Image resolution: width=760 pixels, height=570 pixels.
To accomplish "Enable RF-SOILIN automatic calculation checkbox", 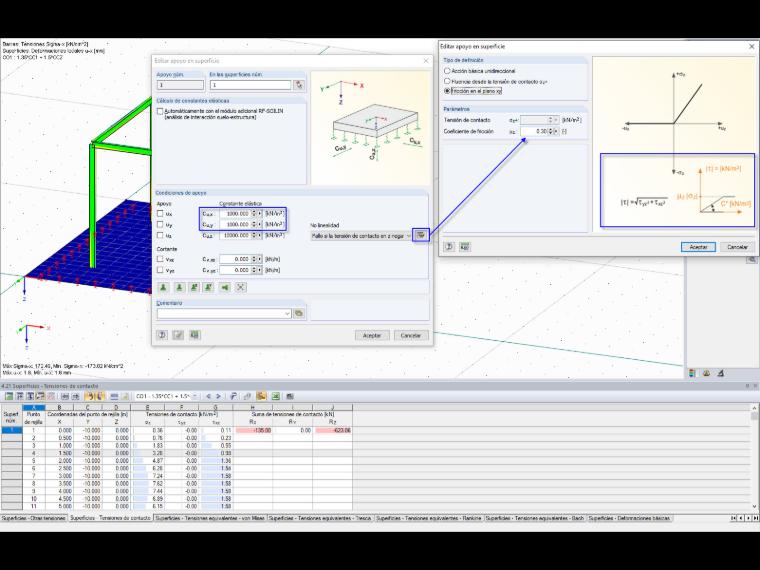I will coord(160,111).
